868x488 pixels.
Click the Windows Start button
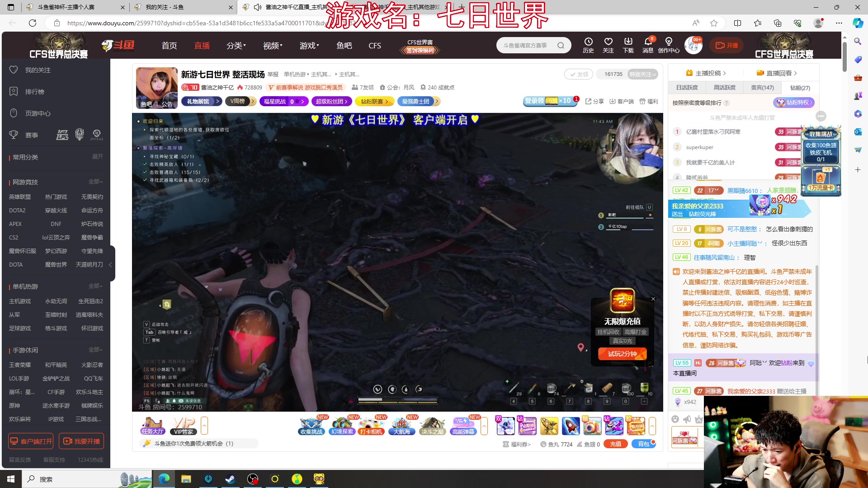tap(11, 479)
